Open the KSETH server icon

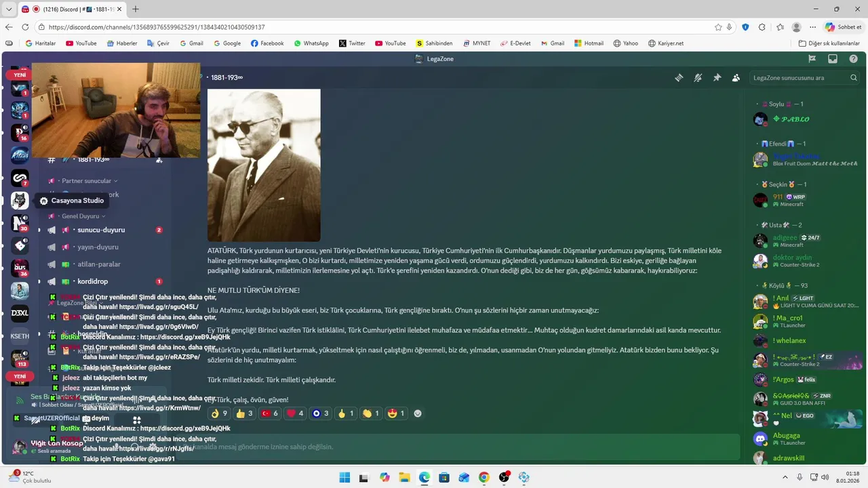click(x=20, y=335)
